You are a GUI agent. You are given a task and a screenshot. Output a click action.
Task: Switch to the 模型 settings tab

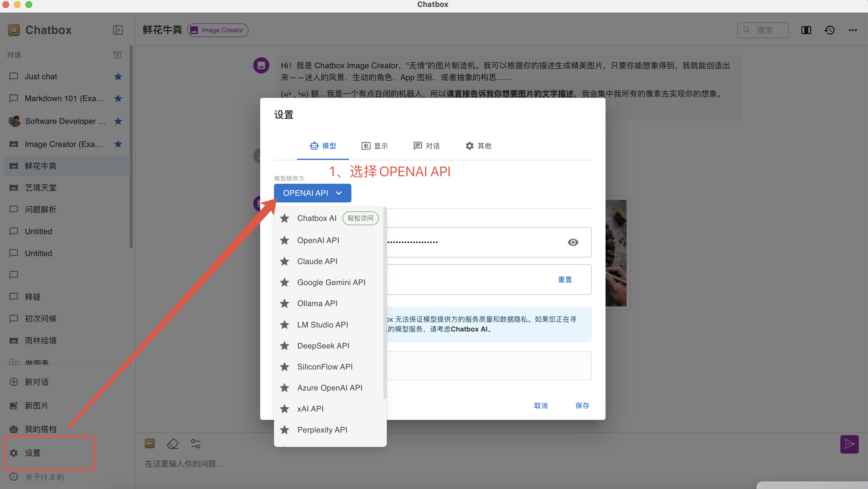pos(323,146)
